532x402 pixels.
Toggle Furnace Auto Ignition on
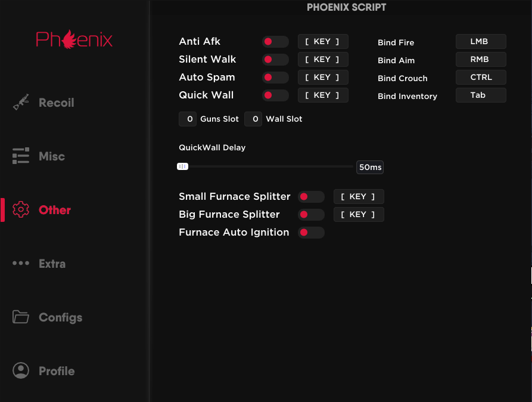pyautogui.click(x=311, y=233)
